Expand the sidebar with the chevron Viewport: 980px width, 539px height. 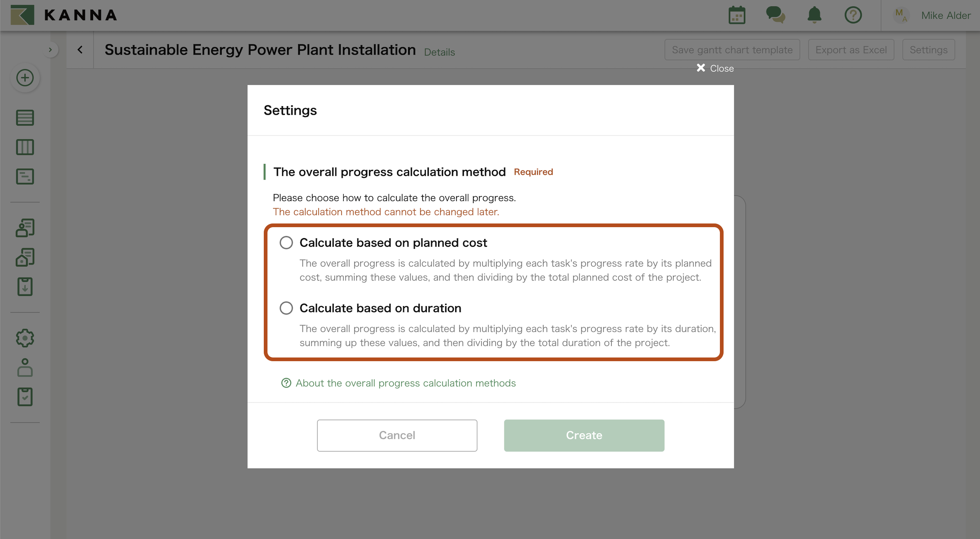(51, 49)
